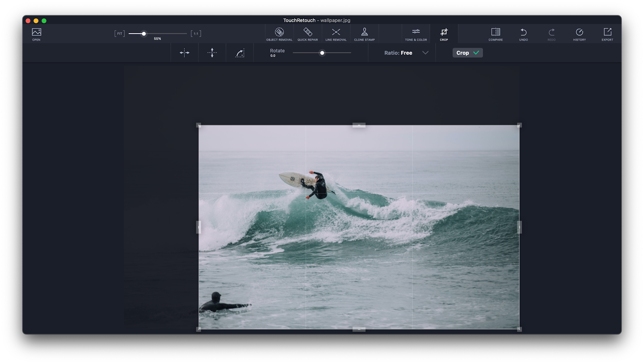Image resolution: width=644 pixels, height=364 pixels.
Task: Click the top-right crop corner handle
Action: 519,125
